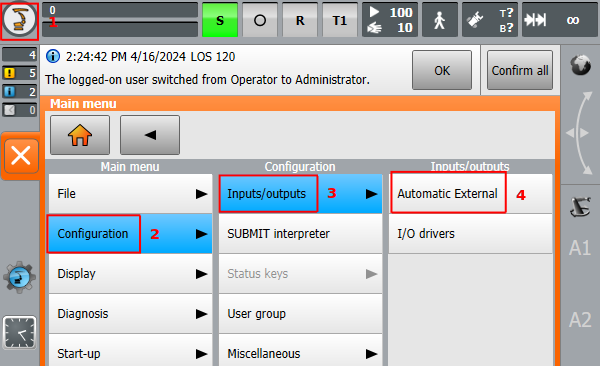This screenshot has height=366, width=600.
Task: Select the Configuration menu item
Action: (130, 234)
